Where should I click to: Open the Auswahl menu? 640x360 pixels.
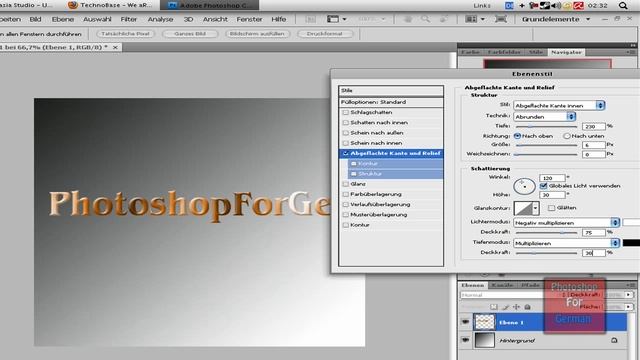[97, 19]
